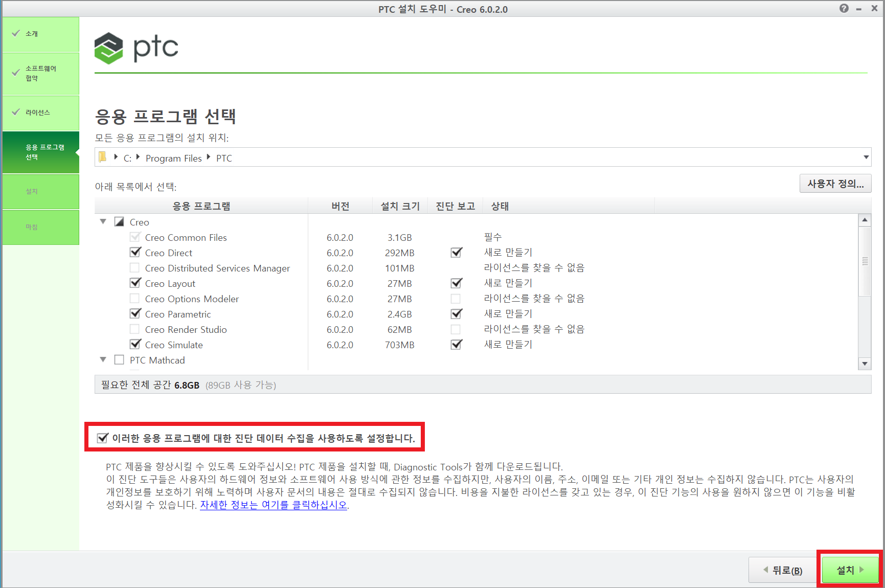Go to the 라이선스 step
The width and height of the screenshot is (885, 588).
coord(41,112)
